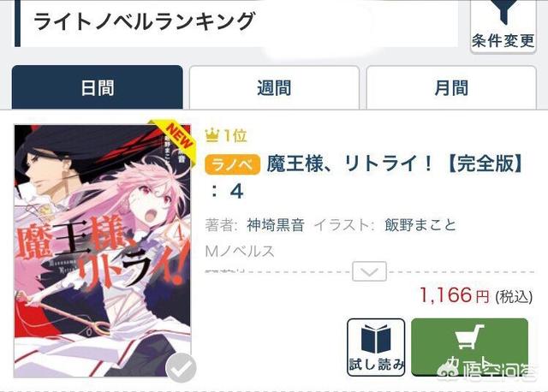Click the yellow NEW ribbon badge
Image resolution: width=548 pixels, height=392 pixels.
click(x=176, y=134)
